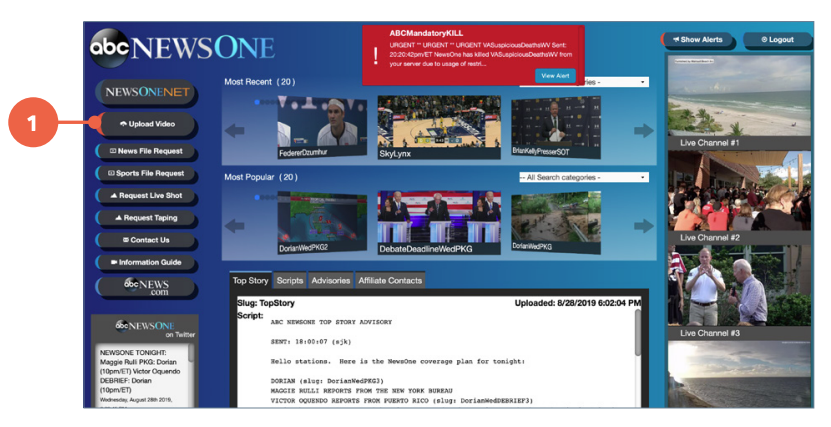831x427 pixels.
Task: Click Request Taping button
Action: click(x=147, y=218)
